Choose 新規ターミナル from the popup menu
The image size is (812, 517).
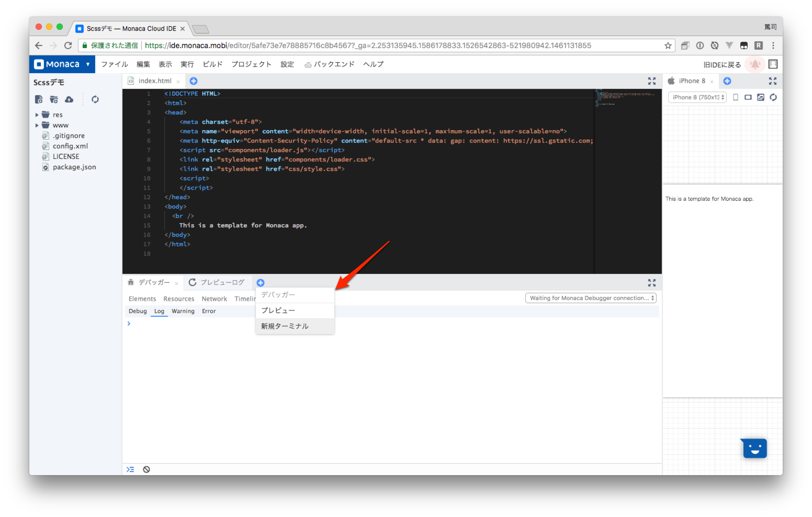pos(295,326)
